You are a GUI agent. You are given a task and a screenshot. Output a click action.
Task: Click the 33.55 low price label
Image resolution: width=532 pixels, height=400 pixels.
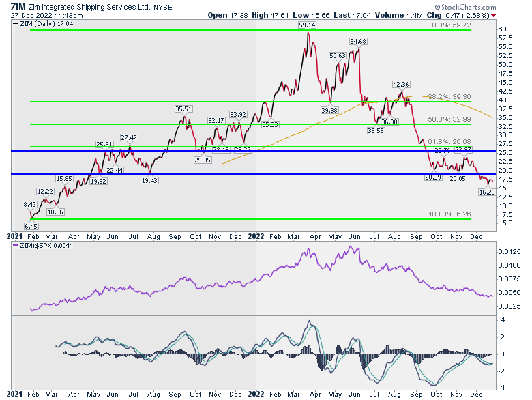pyautogui.click(x=376, y=130)
